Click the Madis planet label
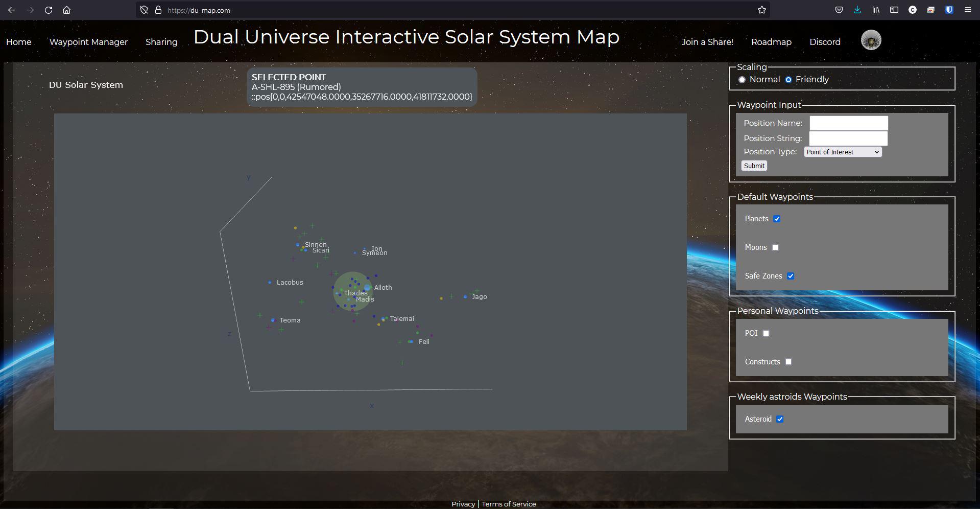Viewport: 980px width, 509px height. point(365,299)
